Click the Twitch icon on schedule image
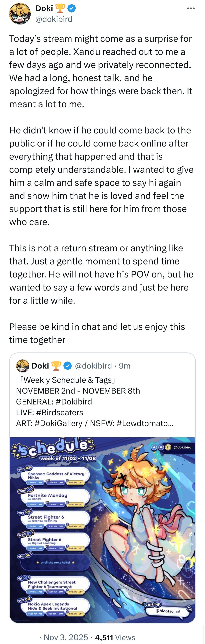Viewport: 205px width, 644px height. pyautogui.click(x=168, y=447)
